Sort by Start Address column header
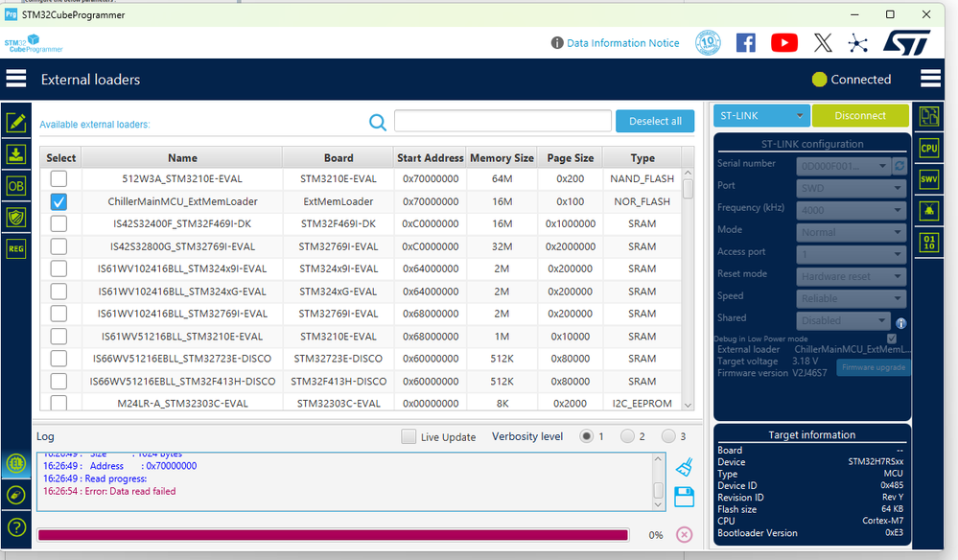Viewport: 958px width, 560px height. pos(431,157)
